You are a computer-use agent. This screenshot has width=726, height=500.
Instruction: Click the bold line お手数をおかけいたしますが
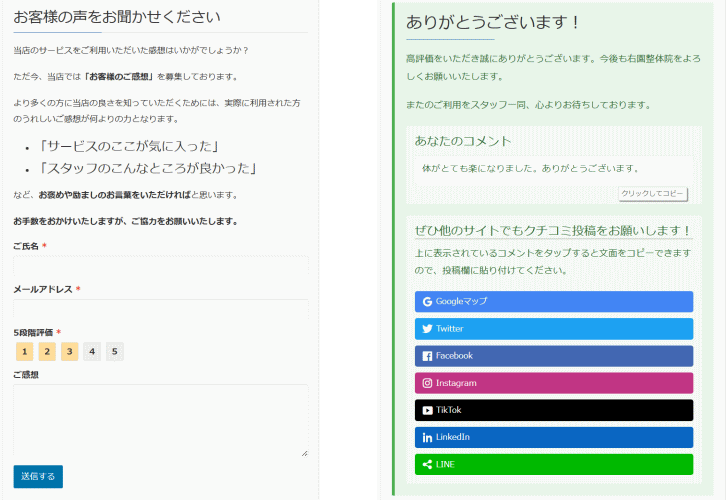click(x=126, y=221)
